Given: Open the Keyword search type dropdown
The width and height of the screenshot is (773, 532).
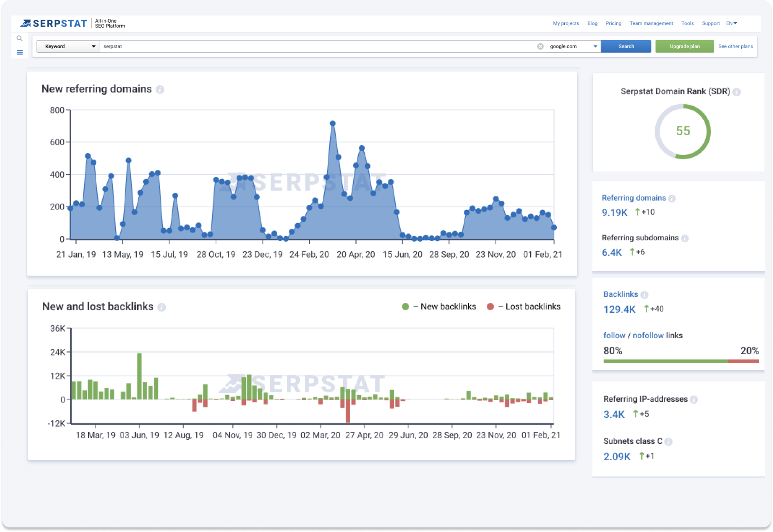Looking at the screenshot, I should [68, 46].
